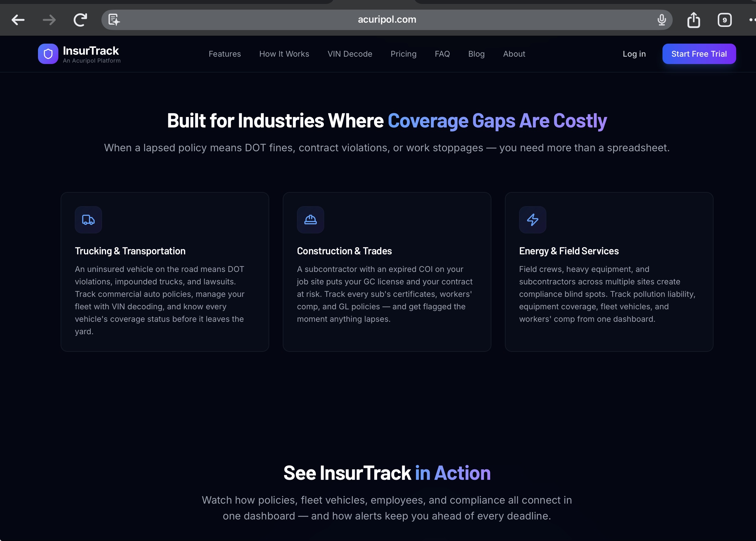Click the browser back arrow
756x541 pixels.
click(18, 20)
